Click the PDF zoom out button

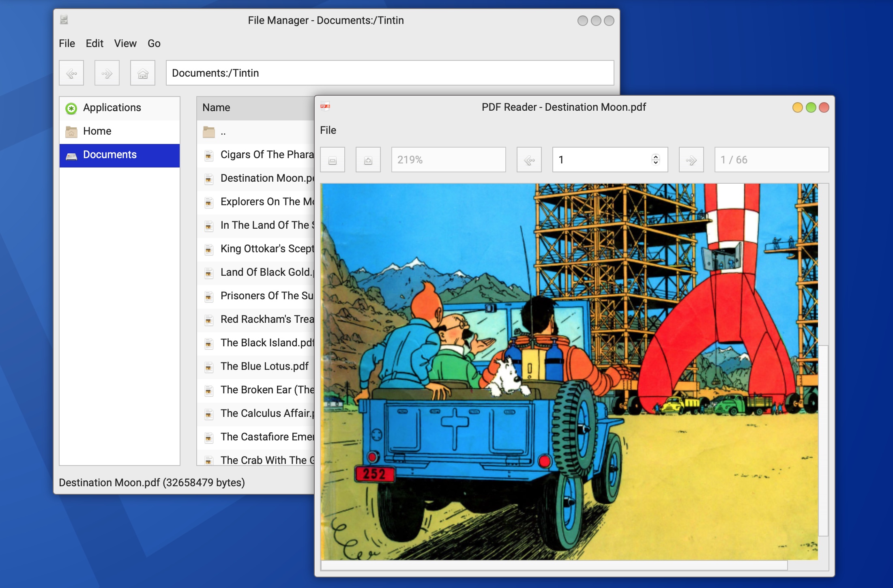pos(333,160)
